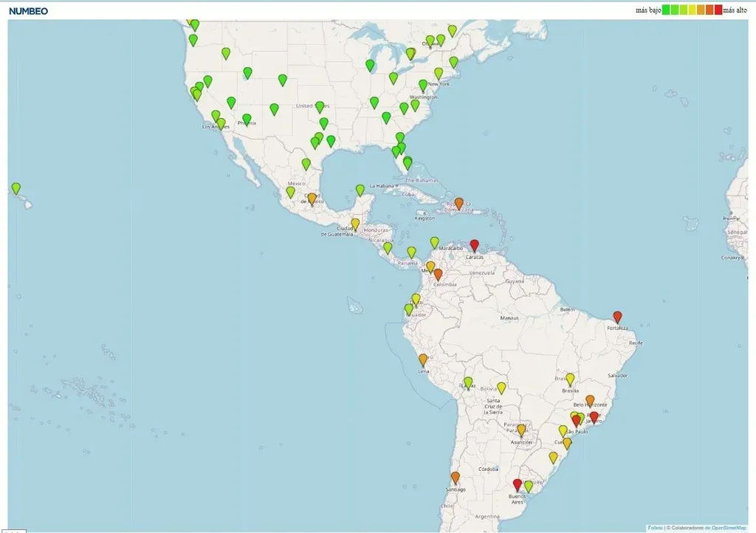Click the red highest legend swatch

click(x=718, y=10)
